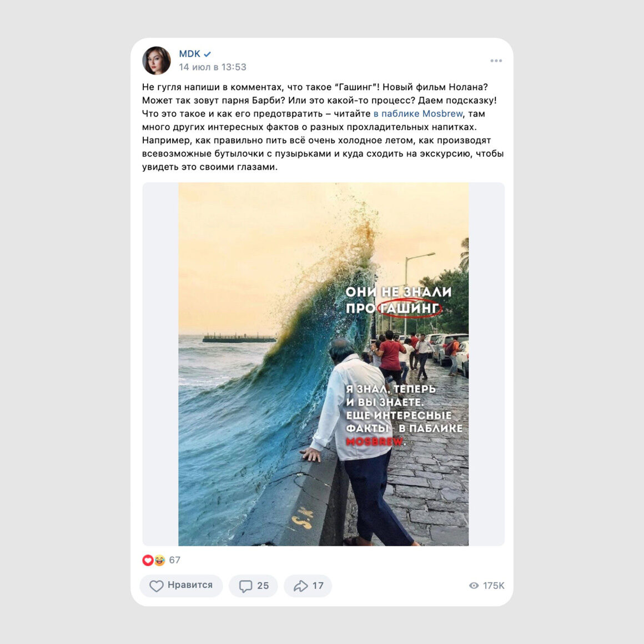The height and width of the screenshot is (644, 644).
Task: Follow the 'в паблике Mosbrew' link
Action: click(x=418, y=114)
